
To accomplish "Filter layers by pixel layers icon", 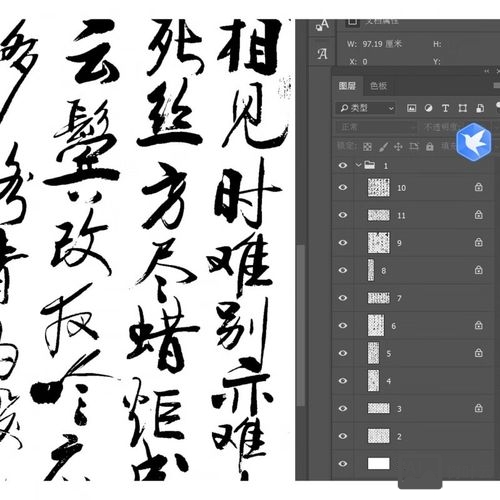I will pos(412,108).
